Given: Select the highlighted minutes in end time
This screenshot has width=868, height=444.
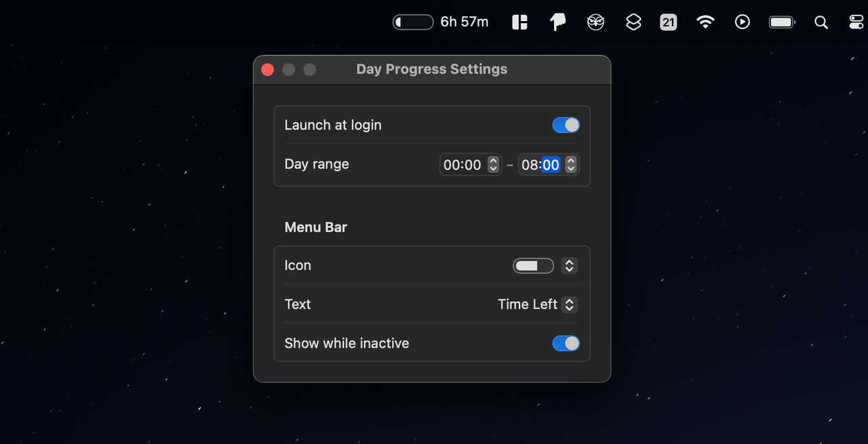Looking at the screenshot, I should tap(551, 165).
